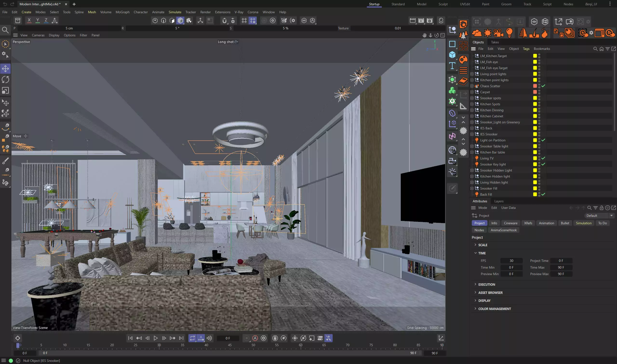
Task: Expand the SCALE section in Project attributes
Action: coord(482,245)
